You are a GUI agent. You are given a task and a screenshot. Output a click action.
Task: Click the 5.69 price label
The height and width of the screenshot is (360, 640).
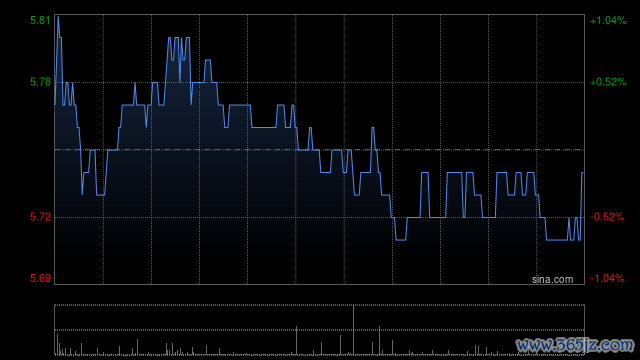pos(40,278)
